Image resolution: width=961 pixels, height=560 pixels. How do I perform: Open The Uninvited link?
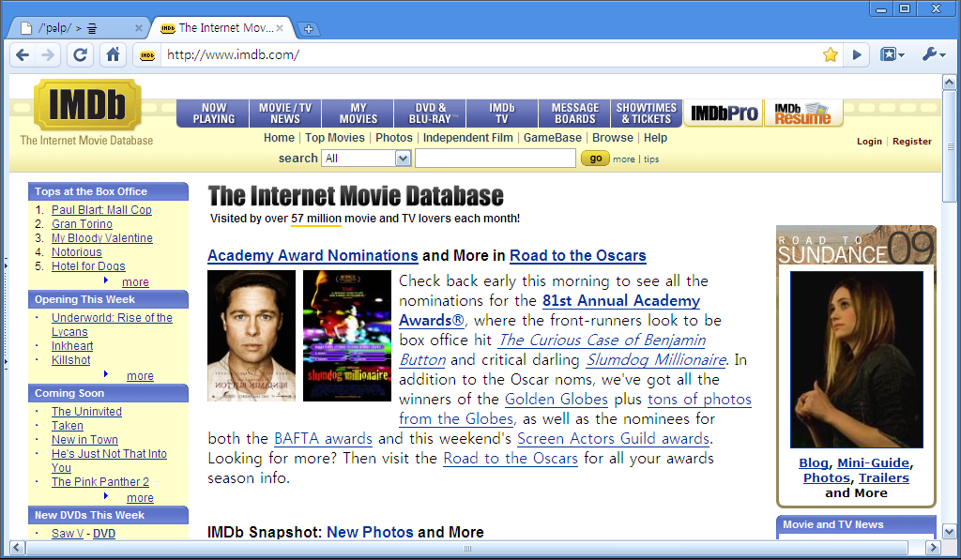86,412
